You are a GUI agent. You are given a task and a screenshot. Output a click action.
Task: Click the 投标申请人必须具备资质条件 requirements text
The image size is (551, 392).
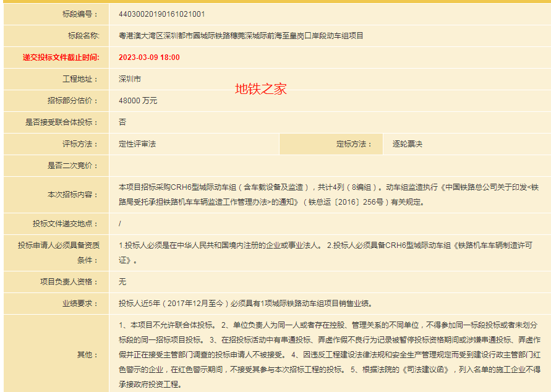[326, 252]
